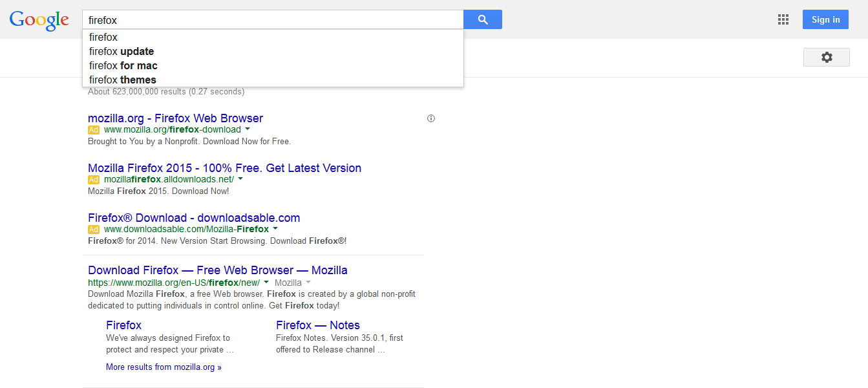Click the Ad badge for alldownloads result
Viewport: 868px width, 388px height.
coord(94,180)
